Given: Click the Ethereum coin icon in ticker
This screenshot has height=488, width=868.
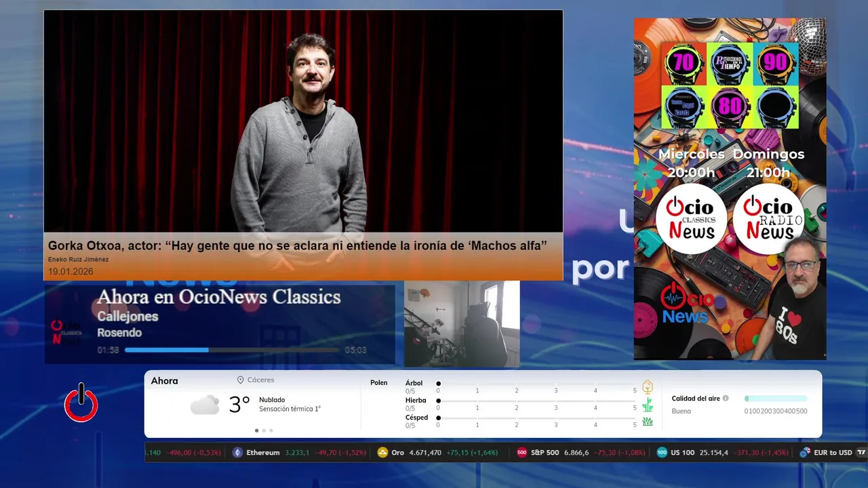Looking at the screenshot, I should click(237, 453).
